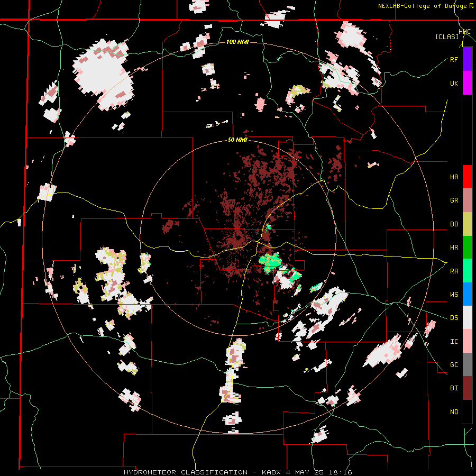Click the RA light-green legend swatch
Viewport: 476px width, 476px height.
pos(467,271)
